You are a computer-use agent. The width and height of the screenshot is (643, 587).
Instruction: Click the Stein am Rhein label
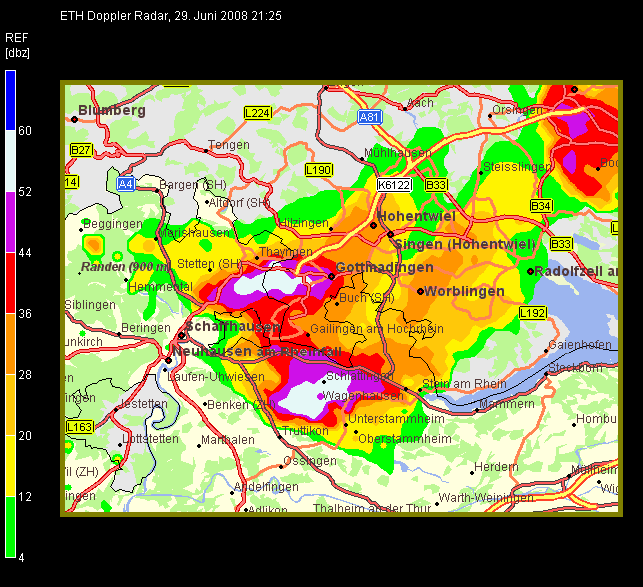[464, 384]
